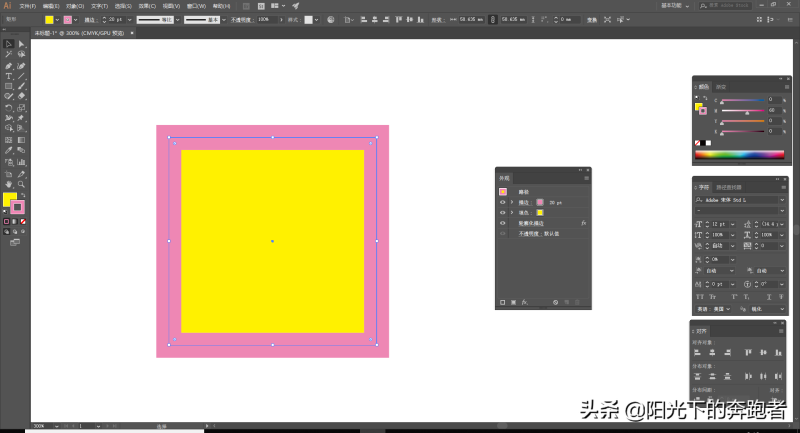Screen dimensions: 800x433
Task: Toggle visibility of the 描边 stroke appearance row
Action: click(502, 202)
